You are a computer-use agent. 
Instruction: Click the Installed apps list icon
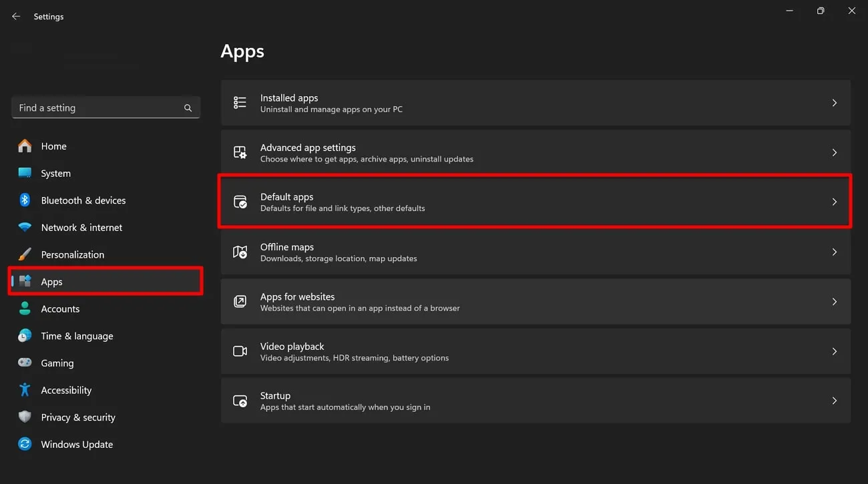tap(240, 102)
